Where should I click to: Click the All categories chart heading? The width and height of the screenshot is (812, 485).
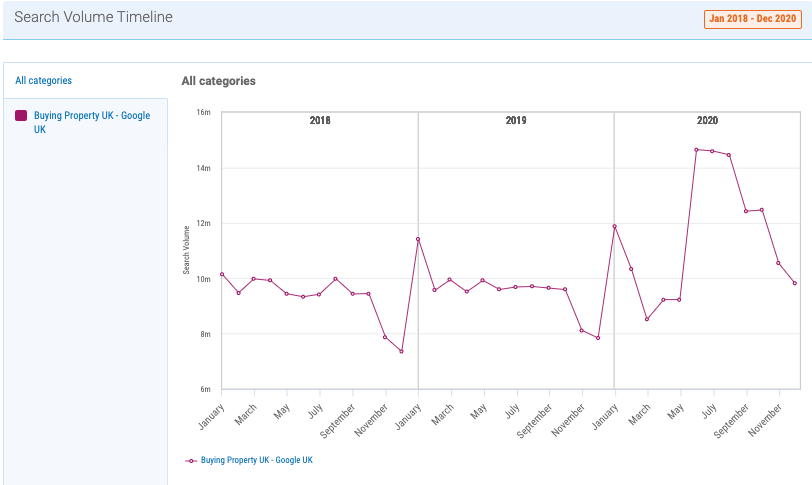[x=219, y=81]
